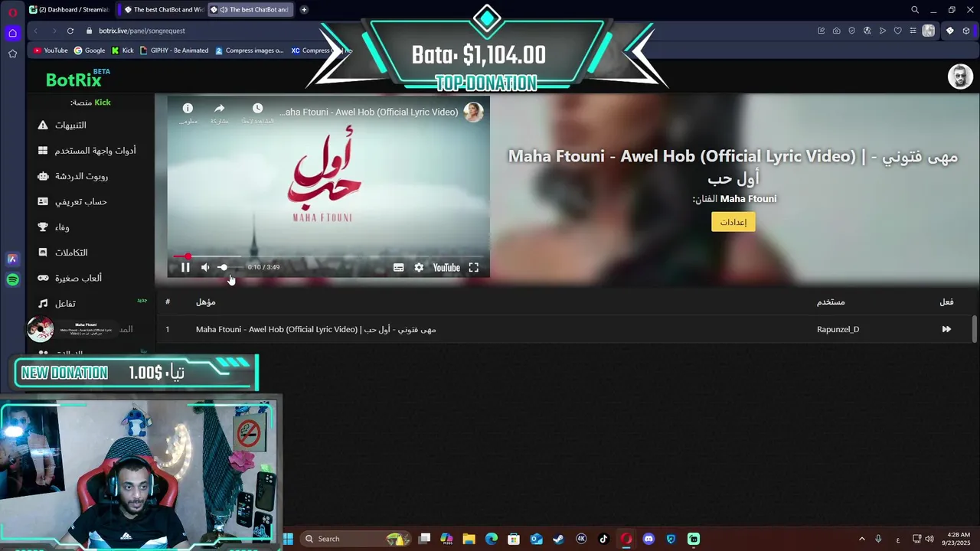Screen dimensions: 980x551
Task: Reload the botrix.live page
Action: (70, 31)
